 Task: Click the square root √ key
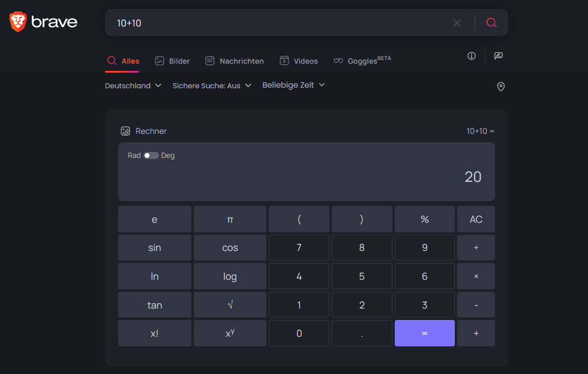tap(230, 304)
